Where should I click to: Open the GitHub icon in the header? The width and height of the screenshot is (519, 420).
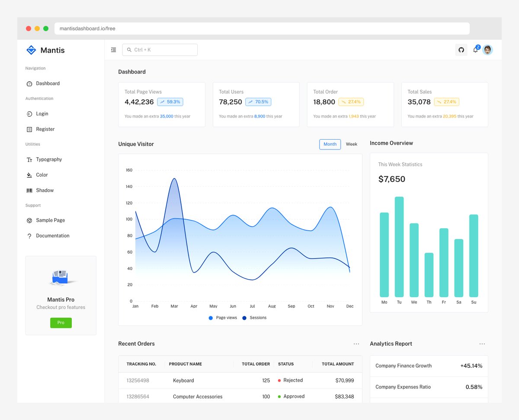point(461,50)
